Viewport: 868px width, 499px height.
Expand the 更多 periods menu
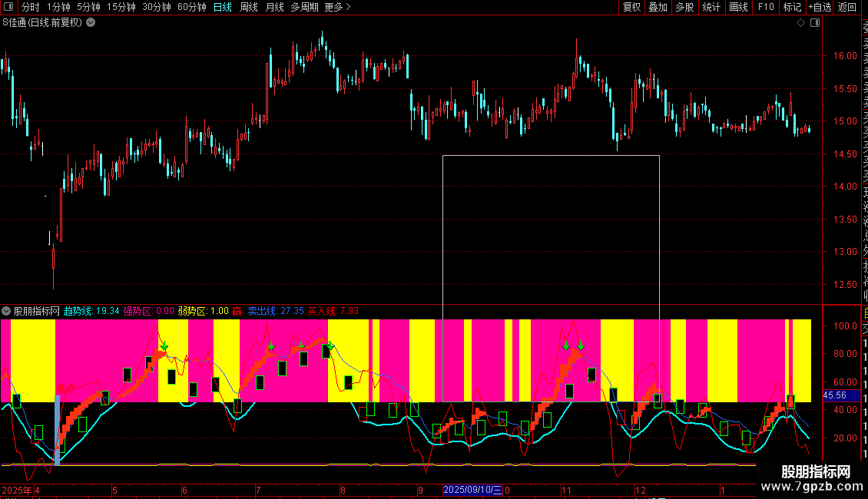[338, 7]
